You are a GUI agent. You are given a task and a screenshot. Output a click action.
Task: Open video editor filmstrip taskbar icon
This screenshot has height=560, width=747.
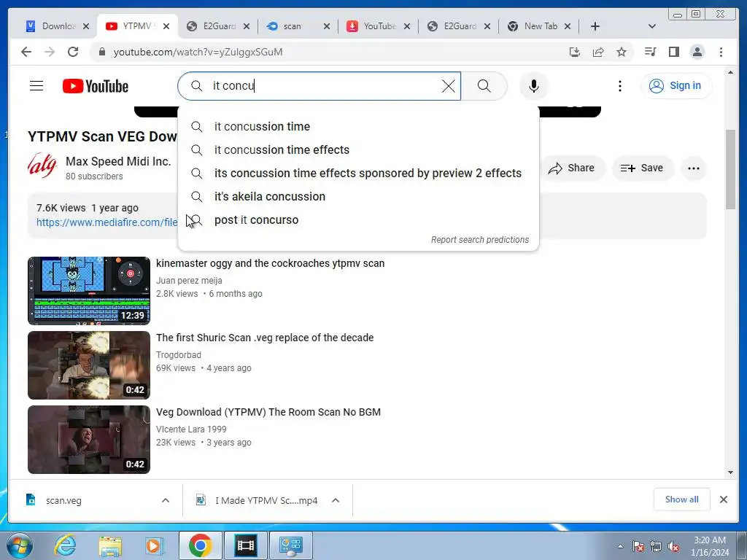(x=245, y=545)
